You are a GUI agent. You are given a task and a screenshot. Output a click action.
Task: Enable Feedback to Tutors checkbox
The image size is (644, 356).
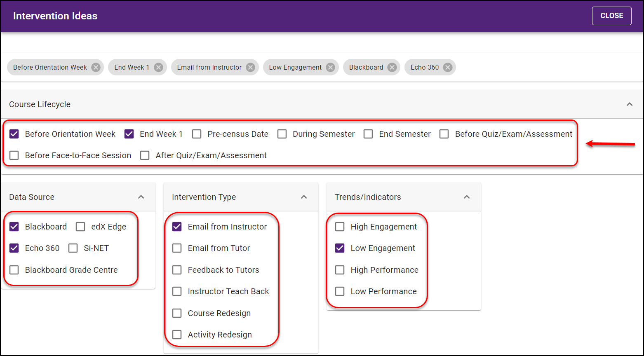pos(177,270)
